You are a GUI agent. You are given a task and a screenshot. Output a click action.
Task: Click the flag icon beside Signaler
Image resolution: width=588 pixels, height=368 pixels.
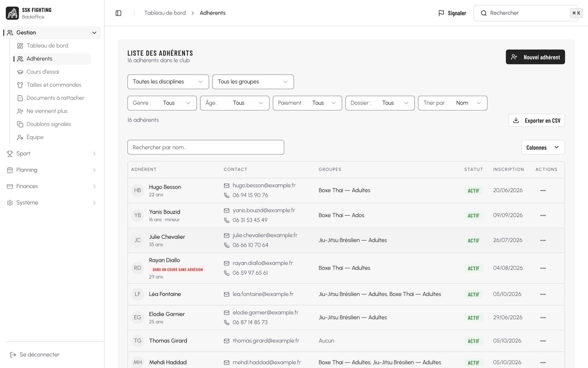[441, 13]
